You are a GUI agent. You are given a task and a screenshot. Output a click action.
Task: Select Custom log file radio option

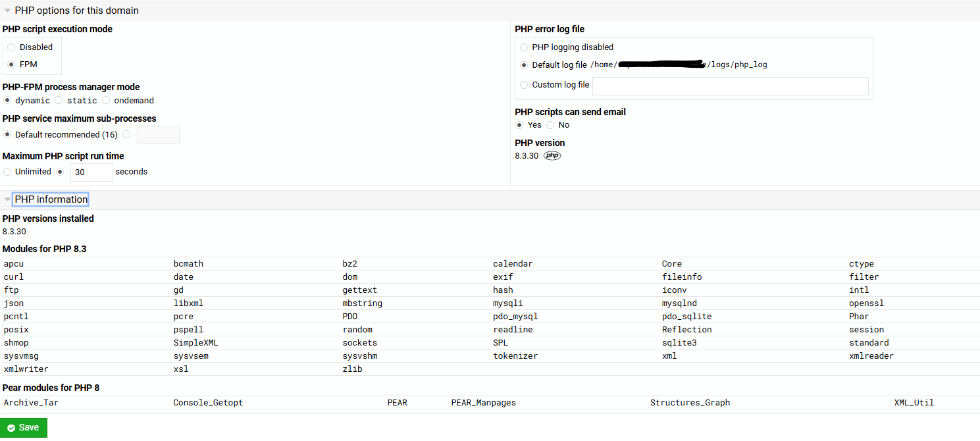[x=524, y=85]
